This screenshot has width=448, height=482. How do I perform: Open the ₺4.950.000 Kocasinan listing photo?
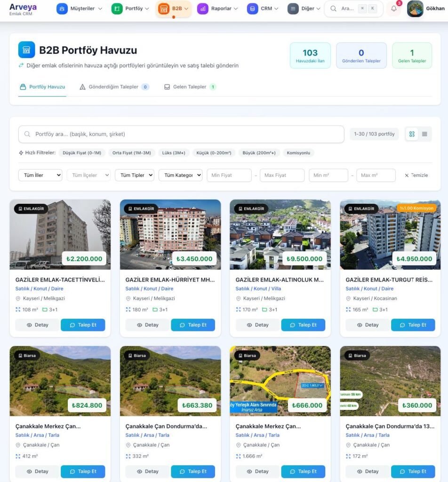tap(390, 234)
